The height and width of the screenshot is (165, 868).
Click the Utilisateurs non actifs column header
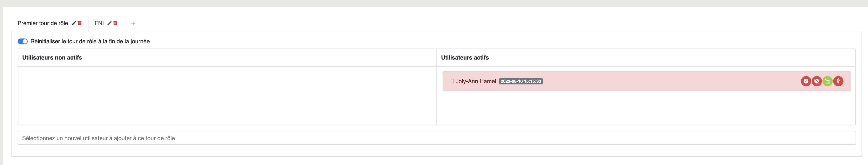[x=52, y=58]
